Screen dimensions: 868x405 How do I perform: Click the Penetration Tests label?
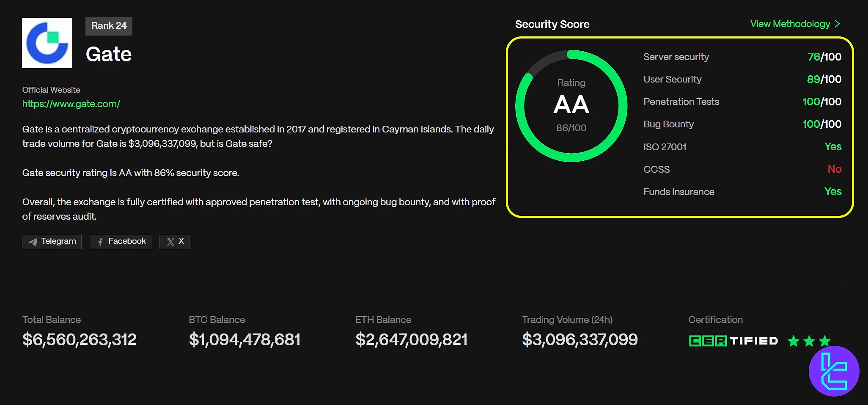click(681, 102)
